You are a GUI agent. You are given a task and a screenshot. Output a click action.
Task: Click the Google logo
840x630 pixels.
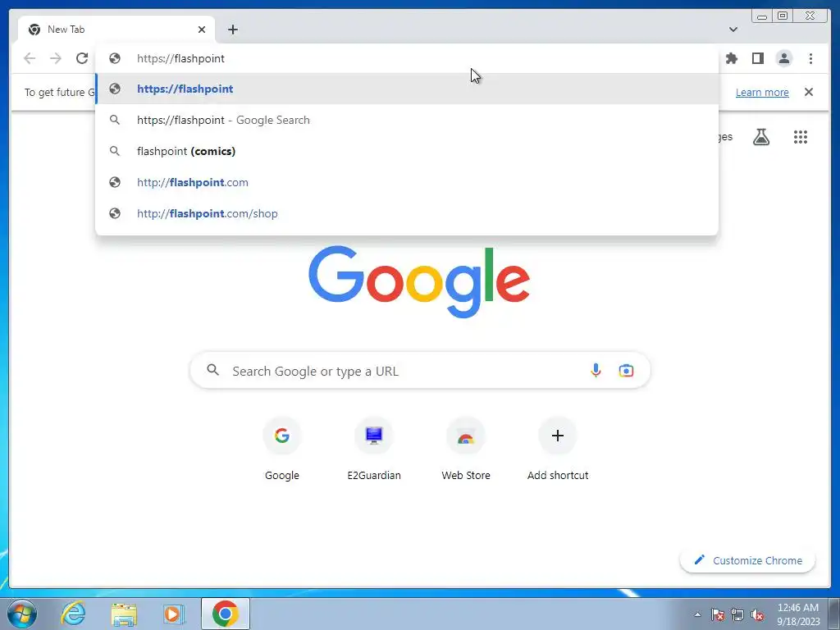(419, 281)
